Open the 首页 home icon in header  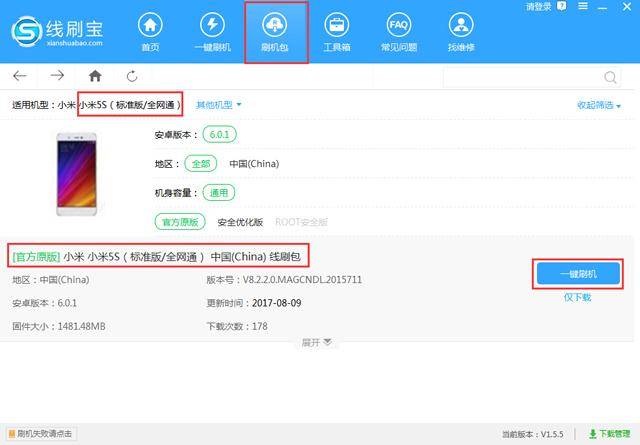point(150,25)
